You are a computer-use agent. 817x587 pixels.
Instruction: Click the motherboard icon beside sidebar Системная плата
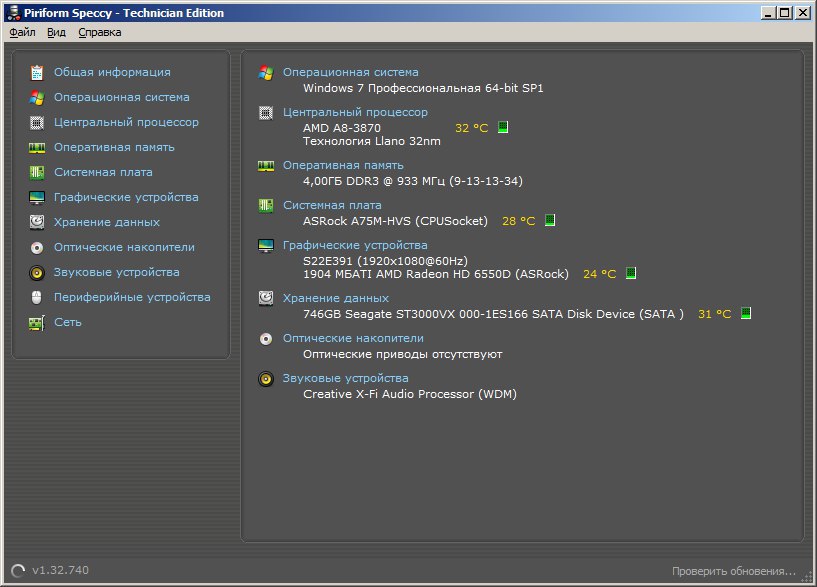pyautogui.click(x=36, y=172)
